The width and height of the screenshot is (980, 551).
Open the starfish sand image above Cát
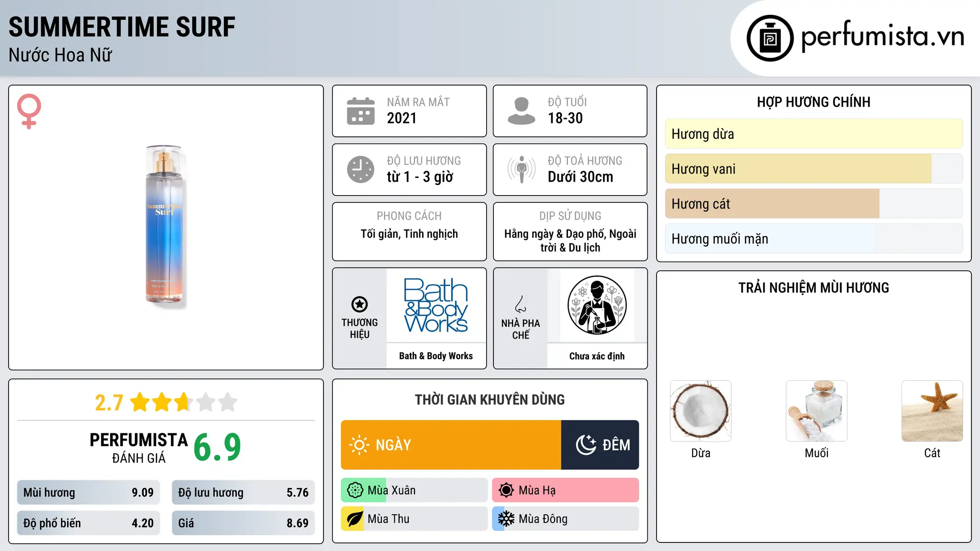(932, 411)
